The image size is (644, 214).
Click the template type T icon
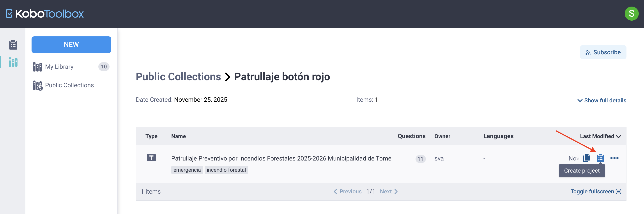click(x=151, y=158)
